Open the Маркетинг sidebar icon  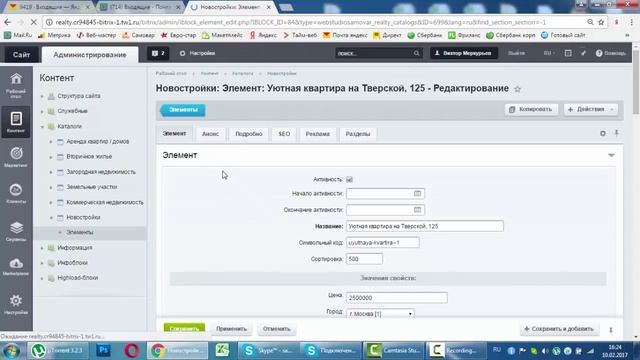pos(16,157)
